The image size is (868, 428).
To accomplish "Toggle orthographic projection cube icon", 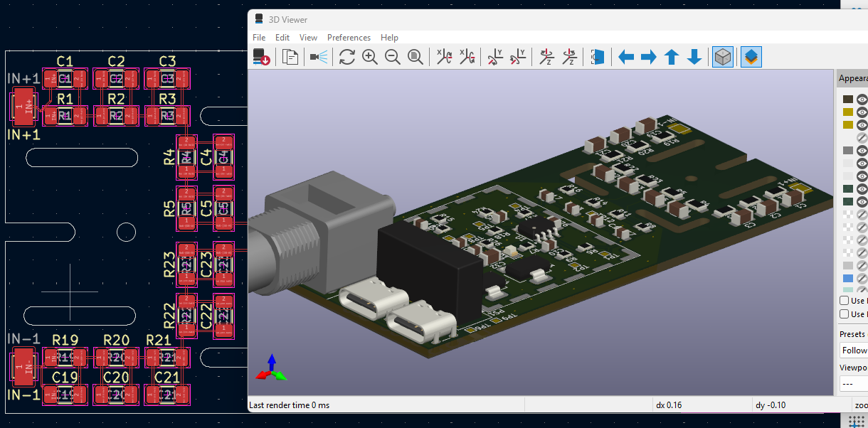I will [723, 58].
